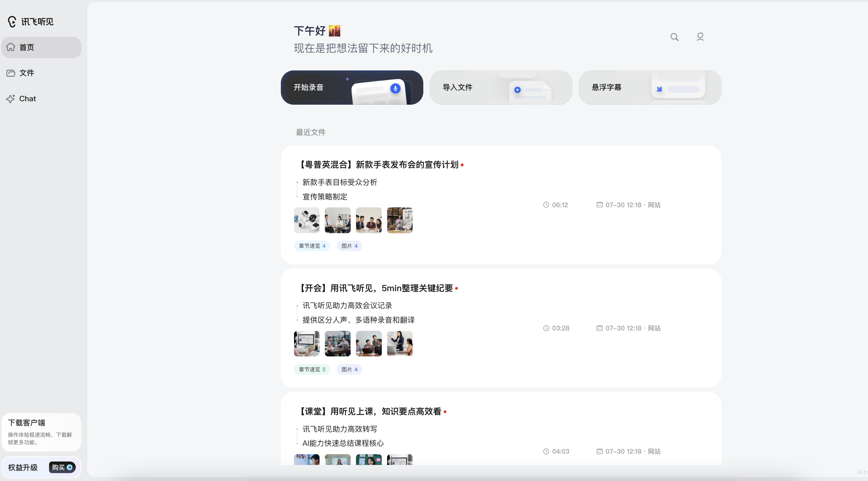
Task: Click the 讯飞听见 logo icon
Action: 12,22
